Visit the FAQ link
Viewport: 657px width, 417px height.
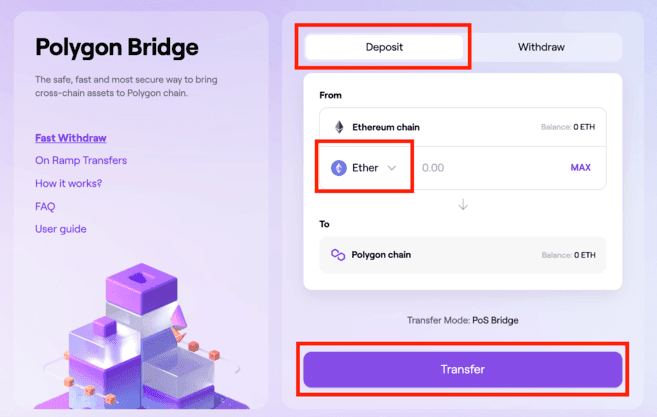point(45,206)
